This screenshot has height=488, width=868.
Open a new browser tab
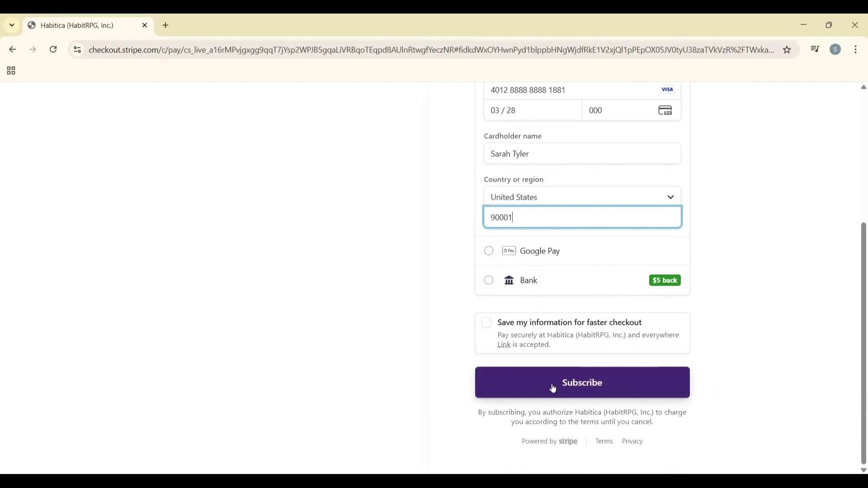pos(165,25)
